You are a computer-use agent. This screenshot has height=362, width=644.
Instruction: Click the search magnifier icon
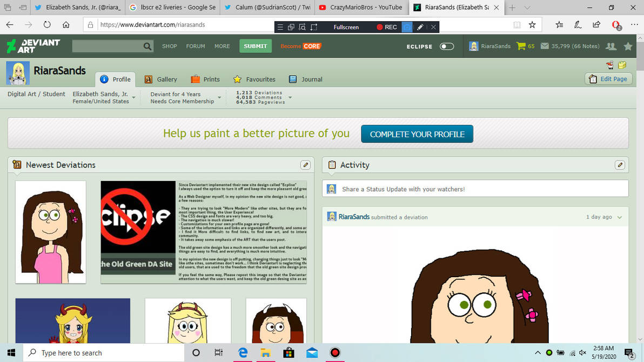(147, 46)
